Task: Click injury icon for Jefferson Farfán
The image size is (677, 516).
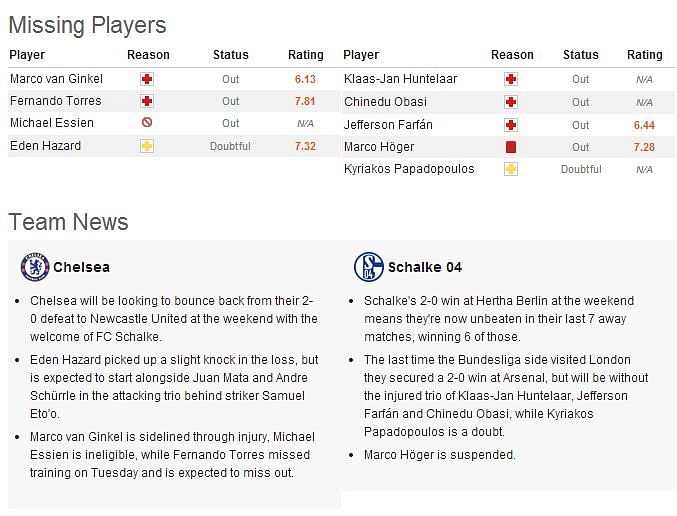Action: coord(511,125)
